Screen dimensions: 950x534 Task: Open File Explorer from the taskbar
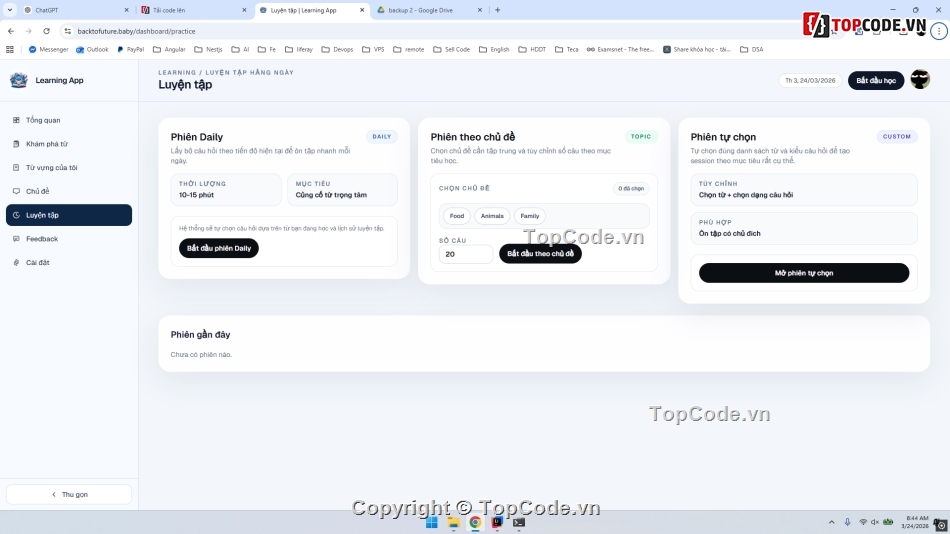pyautogui.click(x=453, y=522)
